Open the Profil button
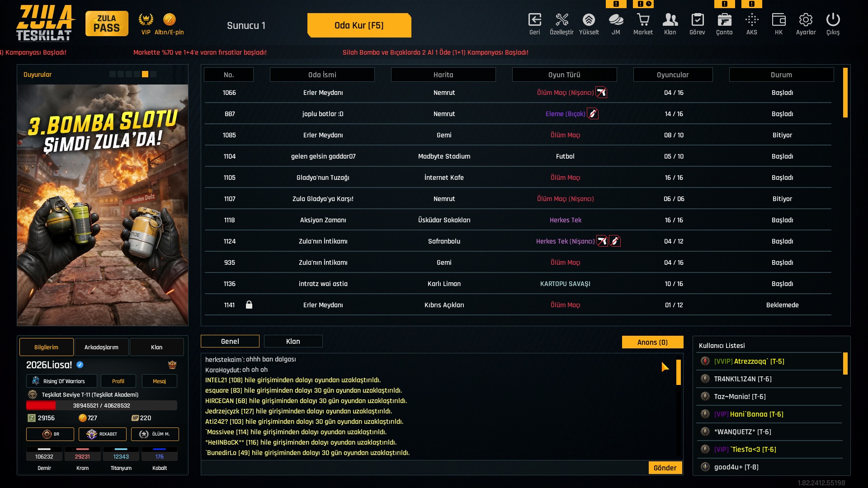The height and width of the screenshot is (488, 868). [118, 381]
